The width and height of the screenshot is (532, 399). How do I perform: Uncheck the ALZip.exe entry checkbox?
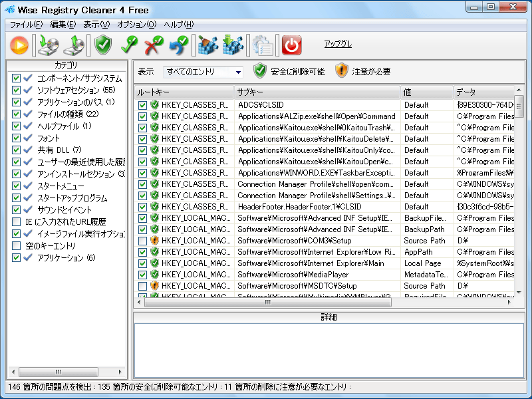tap(142, 116)
